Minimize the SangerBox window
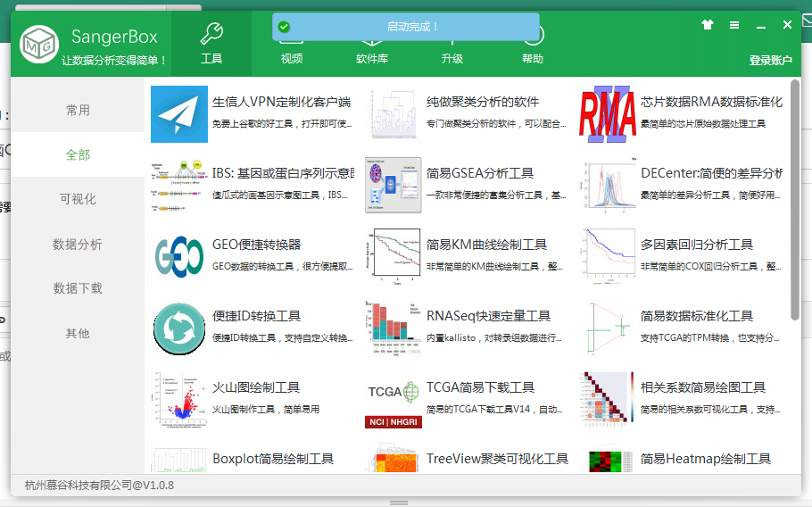Image resolution: width=812 pixels, height=507 pixels. pyautogui.click(x=761, y=26)
